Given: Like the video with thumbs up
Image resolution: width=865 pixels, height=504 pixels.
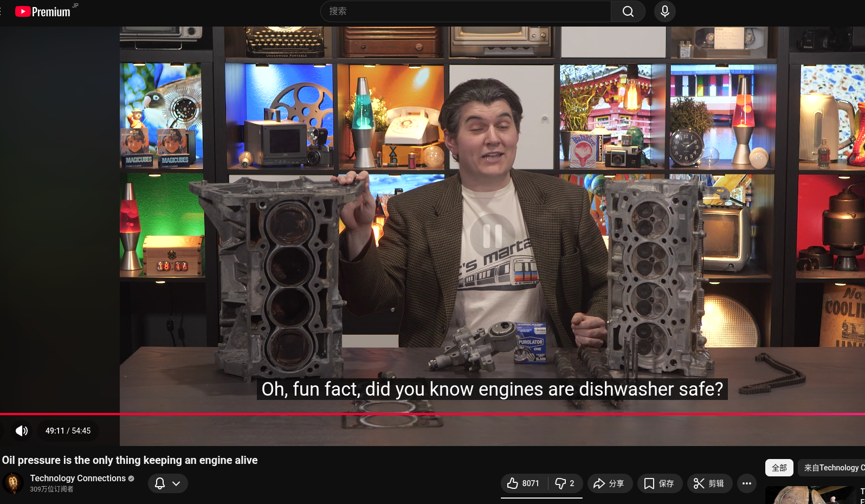Looking at the screenshot, I should [x=524, y=483].
